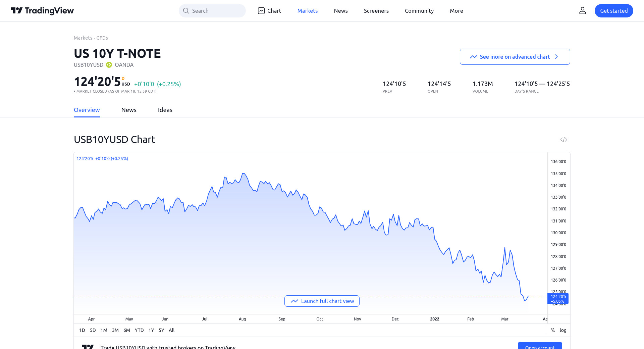Select the 5D time range
The image size is (644, 349).
93,330
